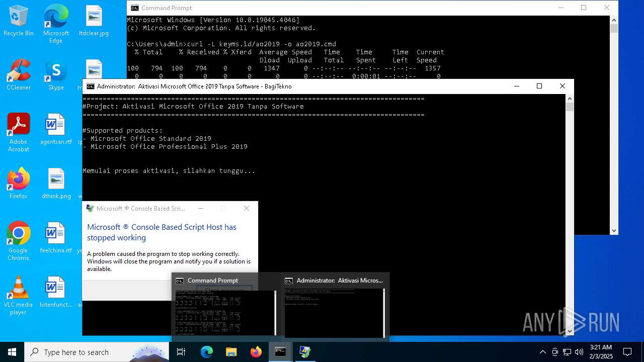644x362 pixels.
Task: Click the Command Prompt title bar icon
Action: tap(135, 8)
